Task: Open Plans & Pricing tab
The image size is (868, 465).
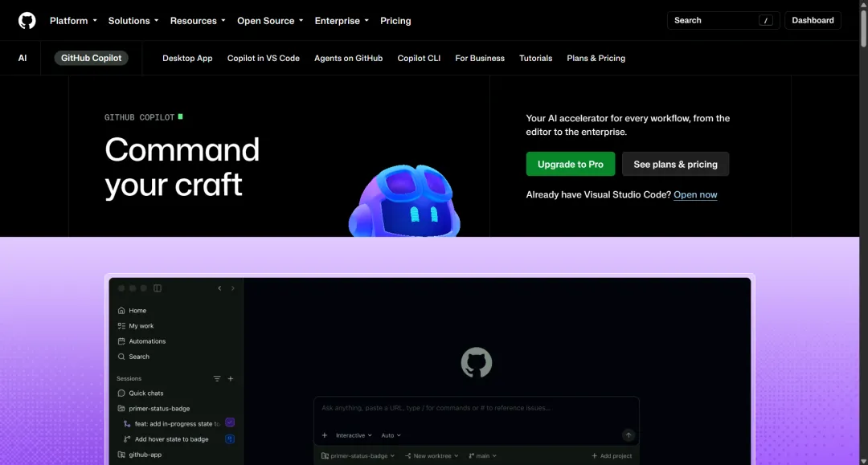Action: [596, 58]
